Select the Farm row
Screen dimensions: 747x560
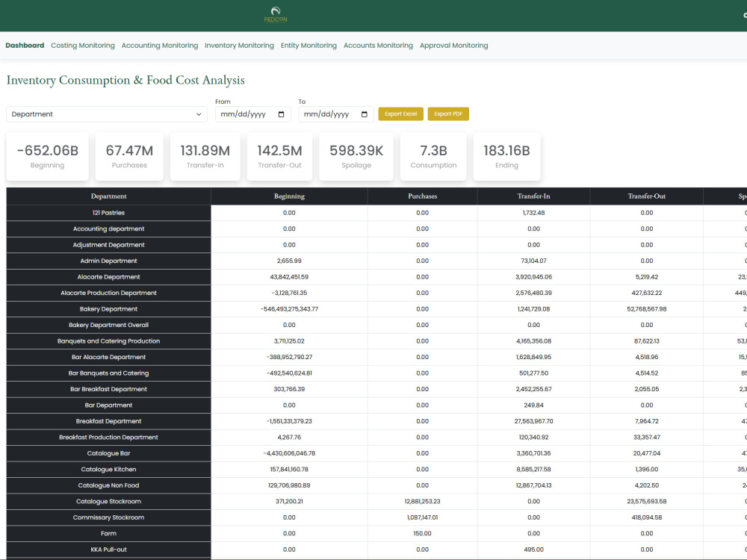pyautogui.click(x=108, y=533)
